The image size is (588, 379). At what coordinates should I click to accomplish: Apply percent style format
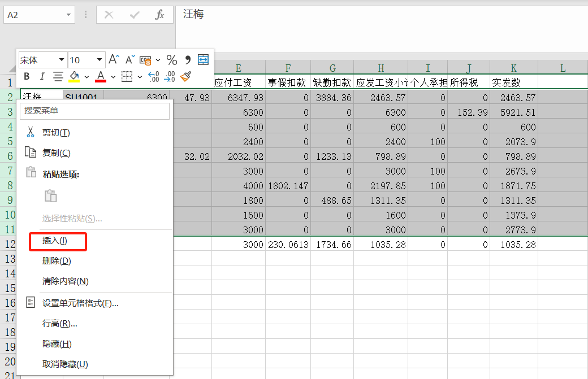(172, 60)
